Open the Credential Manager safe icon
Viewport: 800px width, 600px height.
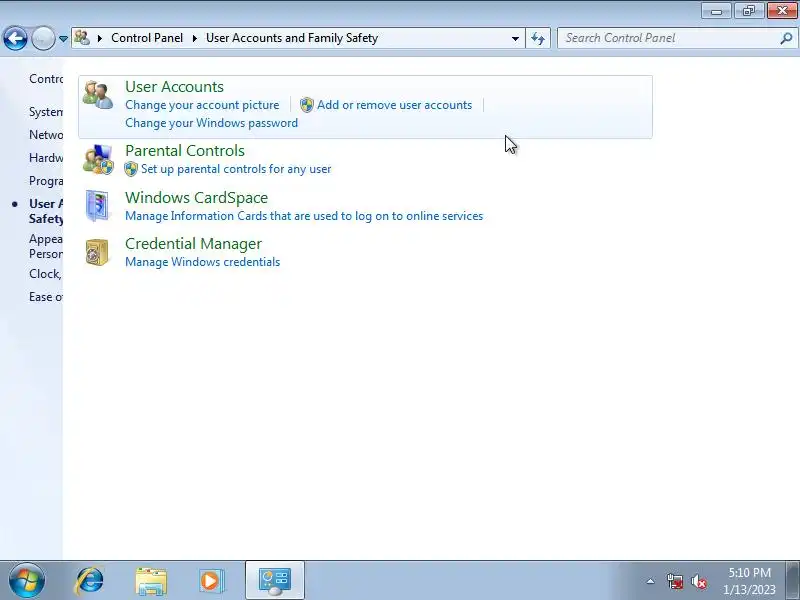click(97, 252)
